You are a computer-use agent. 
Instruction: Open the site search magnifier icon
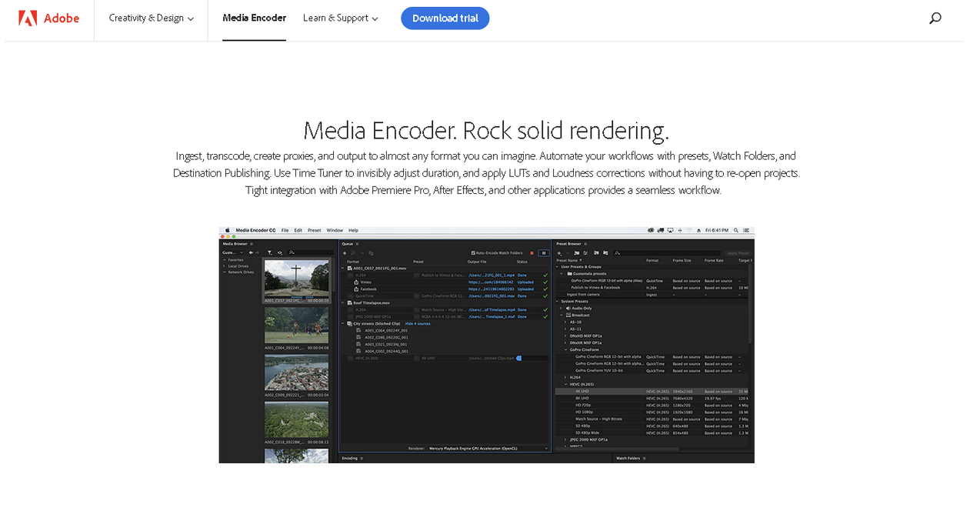pyautogui.click(x=935, y=18)
